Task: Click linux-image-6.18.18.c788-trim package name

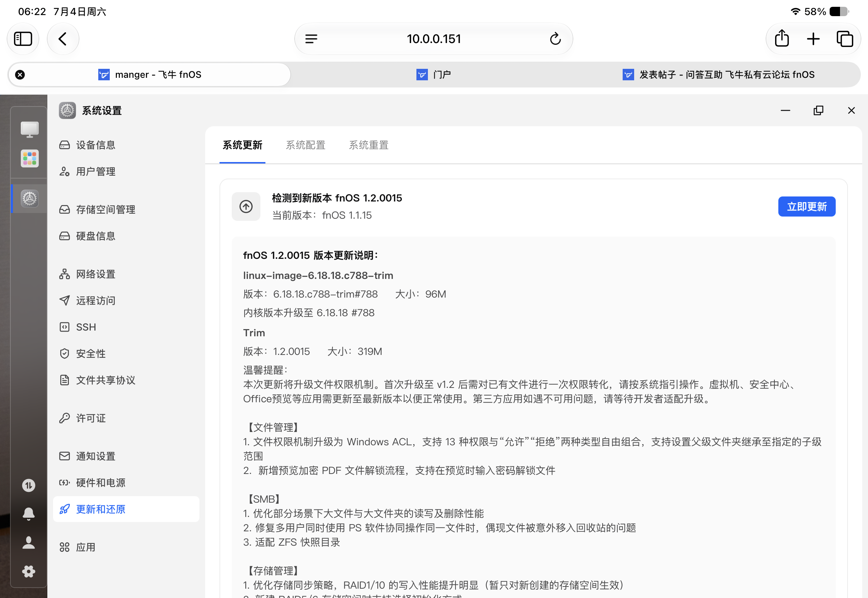Action: click(x=318, y=275)
